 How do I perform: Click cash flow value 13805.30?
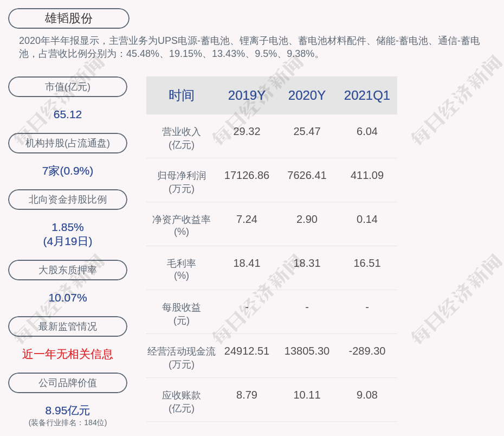[307, 351]
